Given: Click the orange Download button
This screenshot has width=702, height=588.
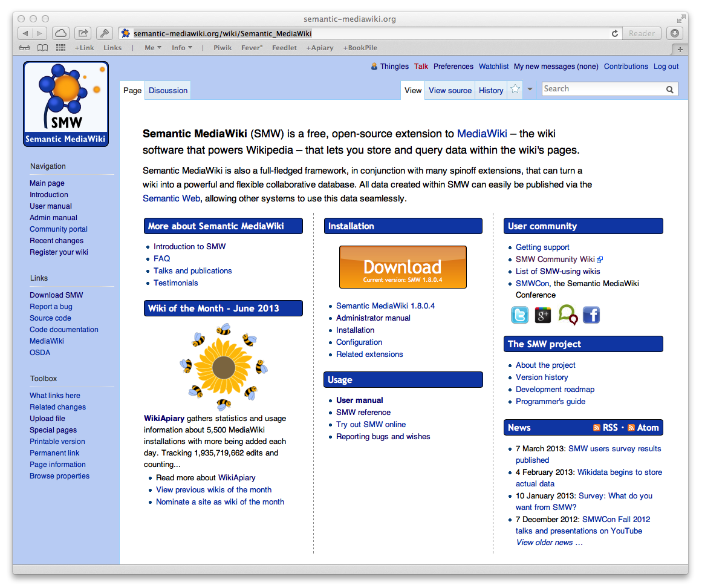Looking at the screenshot, I should point(403,267).
